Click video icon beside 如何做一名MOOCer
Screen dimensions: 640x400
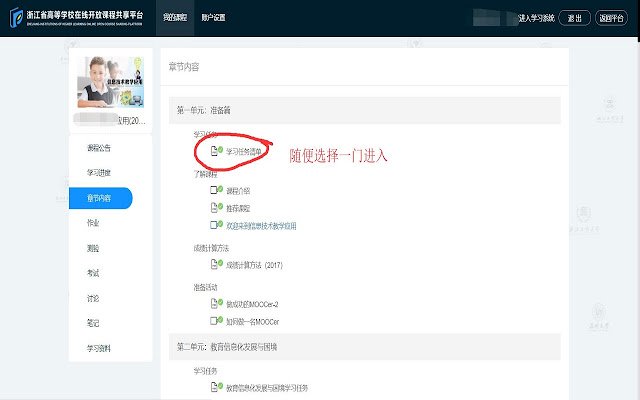(213, 321)
